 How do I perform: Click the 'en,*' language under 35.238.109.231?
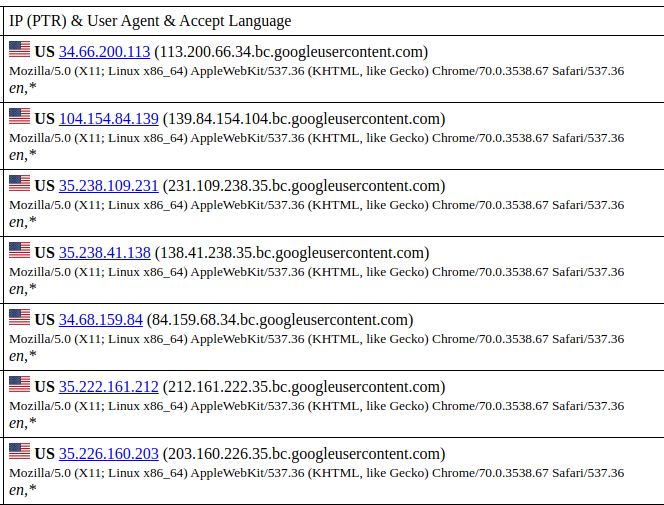point(23,222)
